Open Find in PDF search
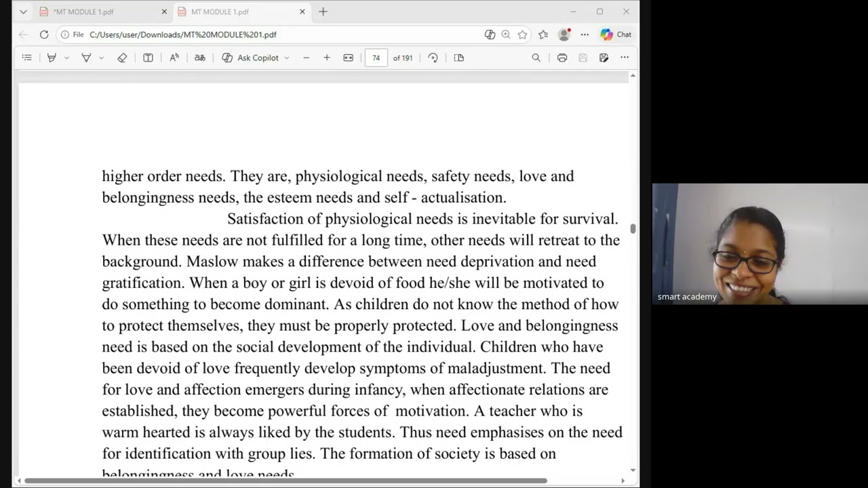Viewport: 868px width, 488px height. tap(536, 58)
